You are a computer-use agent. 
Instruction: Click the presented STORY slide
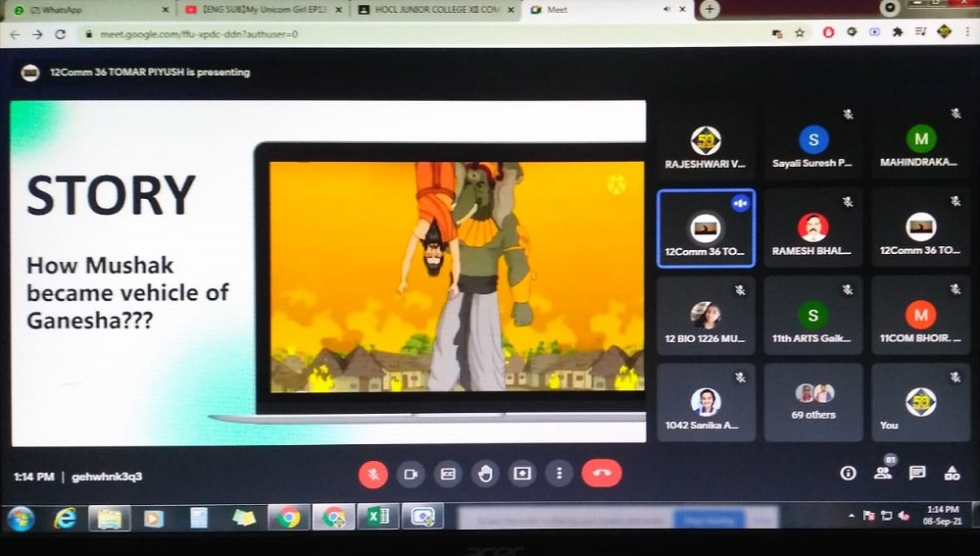click(328, 273)
